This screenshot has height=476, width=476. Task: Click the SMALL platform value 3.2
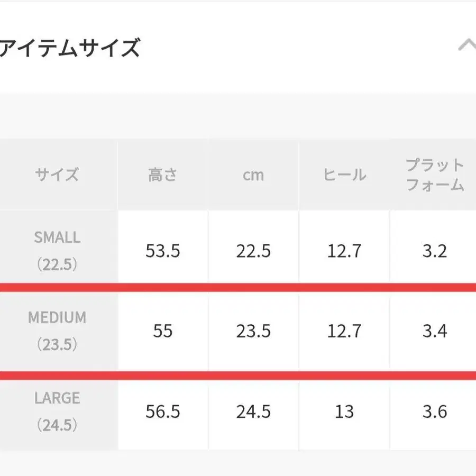(435, 251)
